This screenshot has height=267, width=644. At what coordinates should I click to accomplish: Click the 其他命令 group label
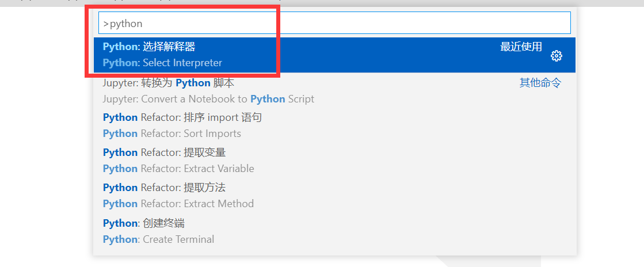click(x=540, y=83)
